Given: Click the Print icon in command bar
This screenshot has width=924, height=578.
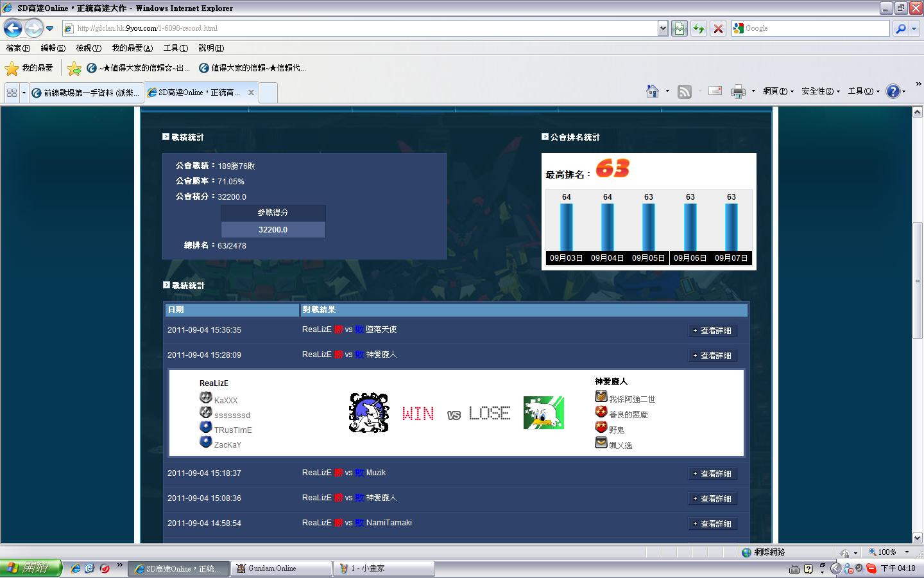Looking at the screenshot, I should (738, 91).
